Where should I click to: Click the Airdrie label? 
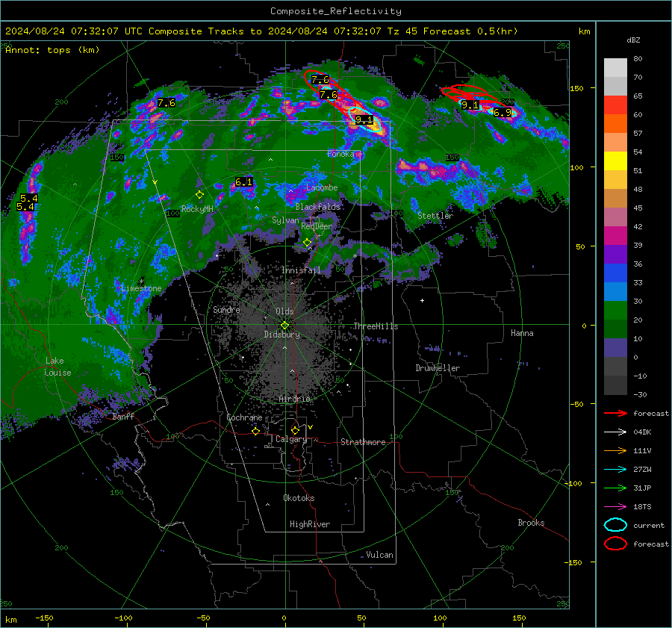(x=294, y=399)
